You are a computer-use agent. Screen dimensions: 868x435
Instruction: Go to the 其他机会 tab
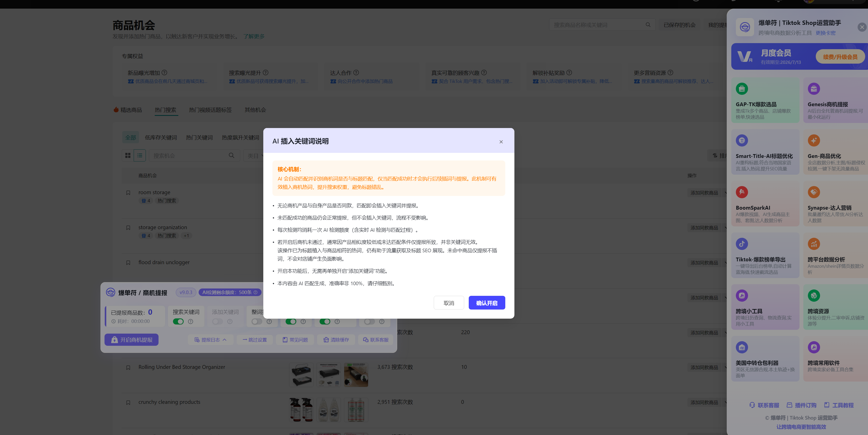[x=255, y=110]
